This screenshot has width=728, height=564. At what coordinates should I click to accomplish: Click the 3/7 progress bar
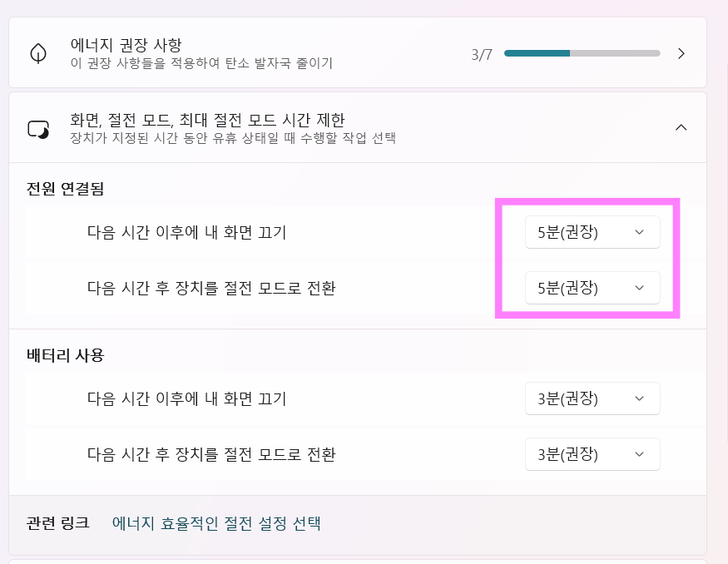(582, 52)
